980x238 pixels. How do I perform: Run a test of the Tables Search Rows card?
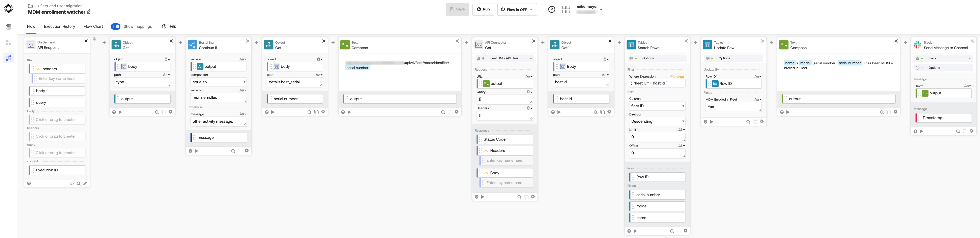click(x=635, y=231)
